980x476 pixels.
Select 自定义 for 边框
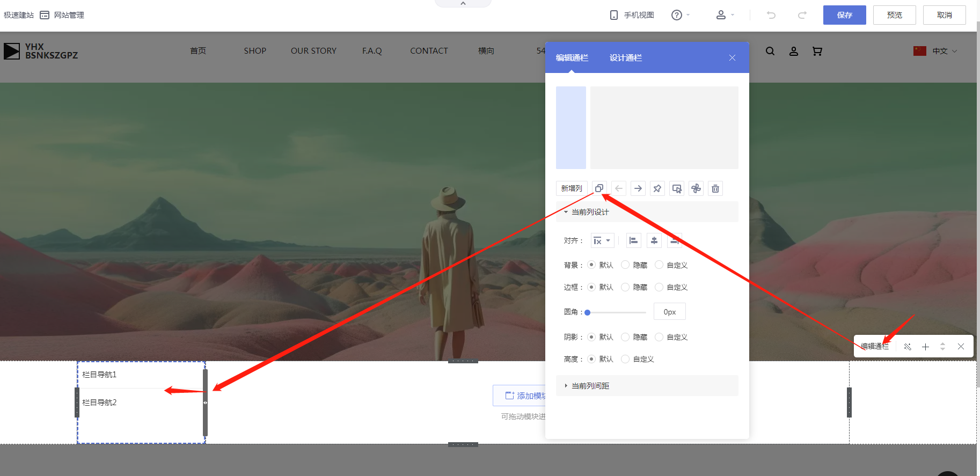659,287
